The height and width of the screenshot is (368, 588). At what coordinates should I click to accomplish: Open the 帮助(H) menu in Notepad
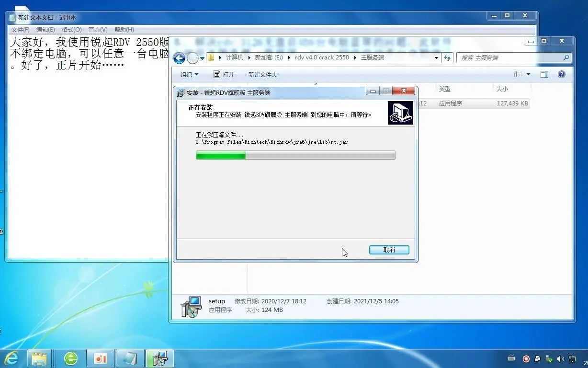point(124,30)
